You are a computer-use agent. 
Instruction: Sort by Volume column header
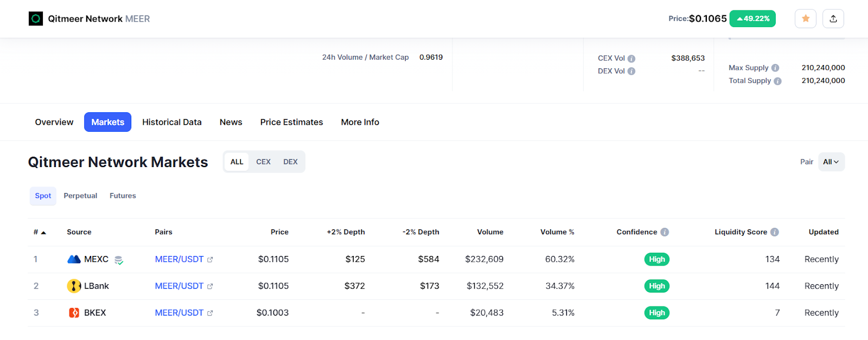490,232
